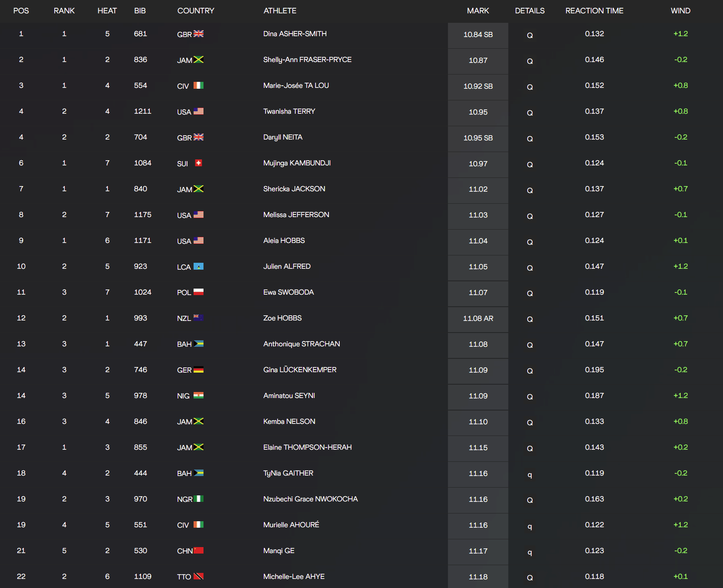Click the China flag beside Manqi Ge
723x588 pixels.
pyautogui.click(x=198, y=551)
